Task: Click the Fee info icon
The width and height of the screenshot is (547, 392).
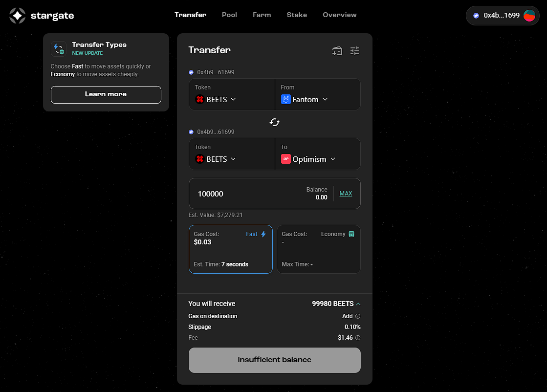Action: click(x=357, y=338)
